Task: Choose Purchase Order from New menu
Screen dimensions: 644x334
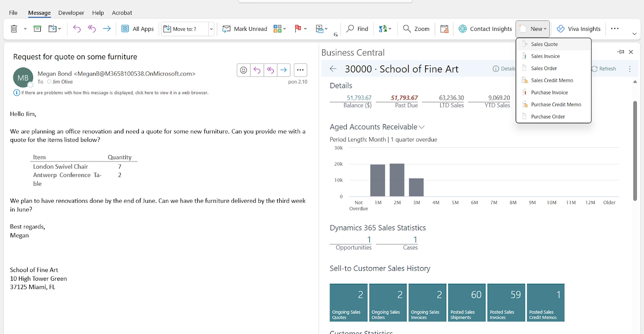Action: click(x=553, y=117)
